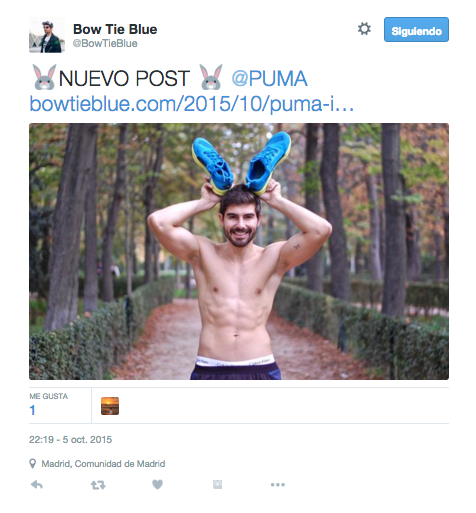This screenshot has height=513, width=476.
Task: Open the @PUMA mention
Action: [x=269, y=79]
